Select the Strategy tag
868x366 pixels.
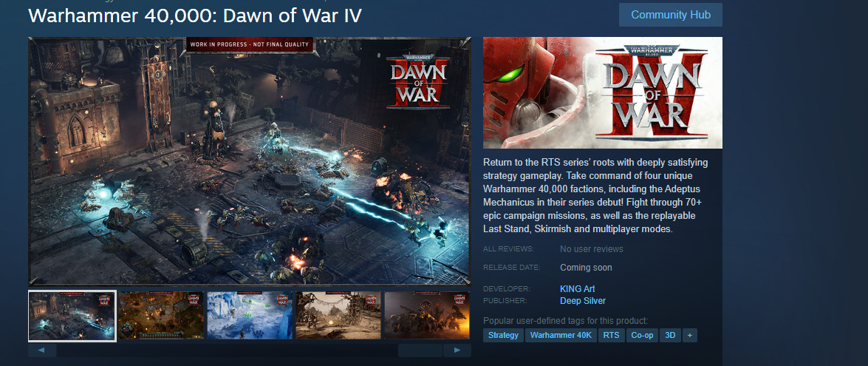point(503,335)
